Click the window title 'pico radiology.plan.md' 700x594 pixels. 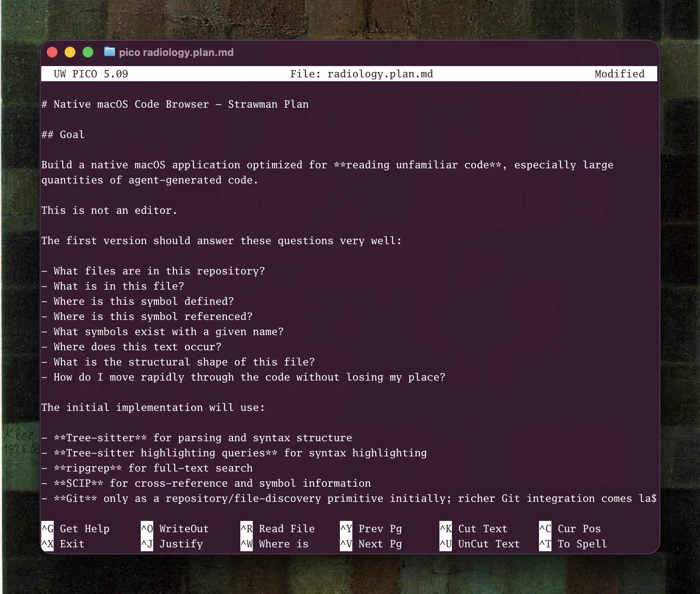pos(176,52)
